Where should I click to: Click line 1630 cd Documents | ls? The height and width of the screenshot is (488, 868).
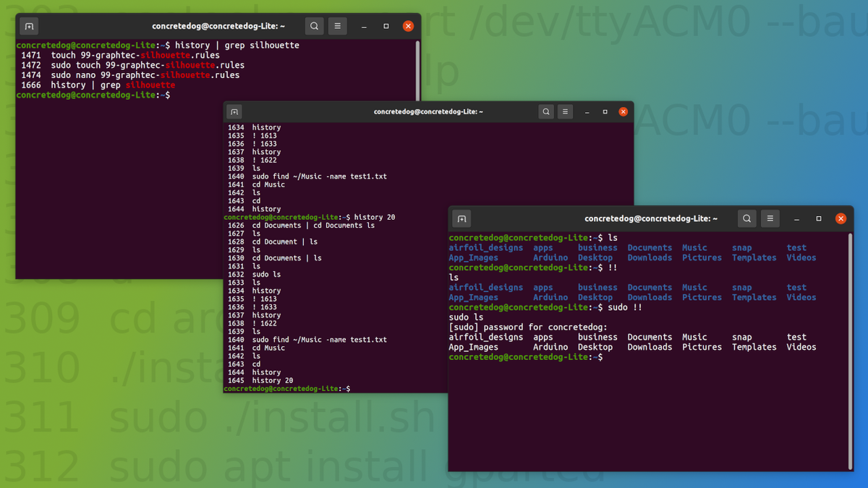click(x=274, y=258)
